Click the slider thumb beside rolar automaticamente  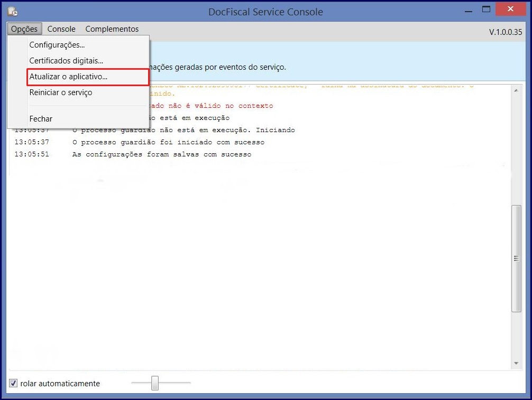click(155, 383)
